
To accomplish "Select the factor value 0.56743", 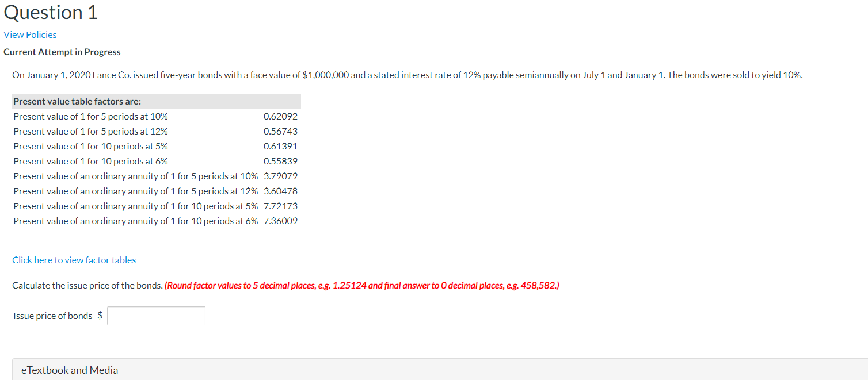I will pyautogui.click(x=280, y=131).
